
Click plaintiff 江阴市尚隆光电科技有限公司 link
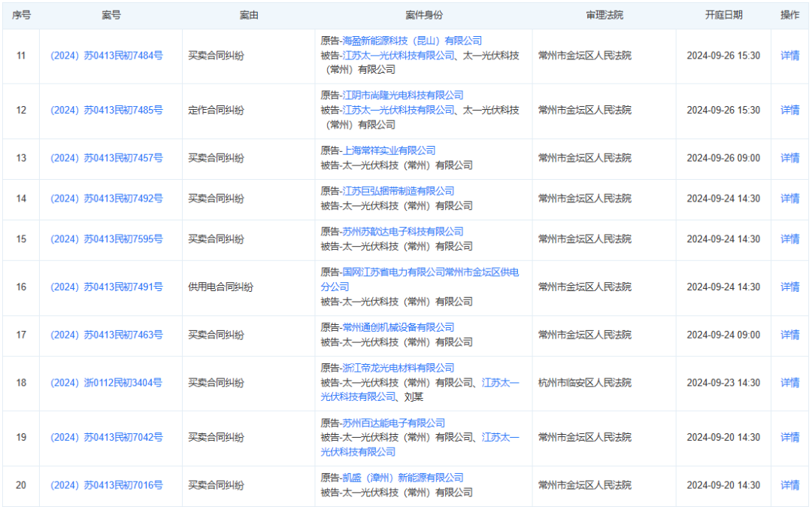click(x=402, y=96)
